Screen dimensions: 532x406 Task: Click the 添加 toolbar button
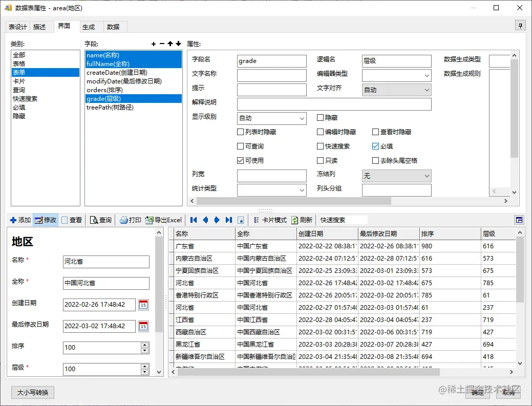[x=20, y=220]
